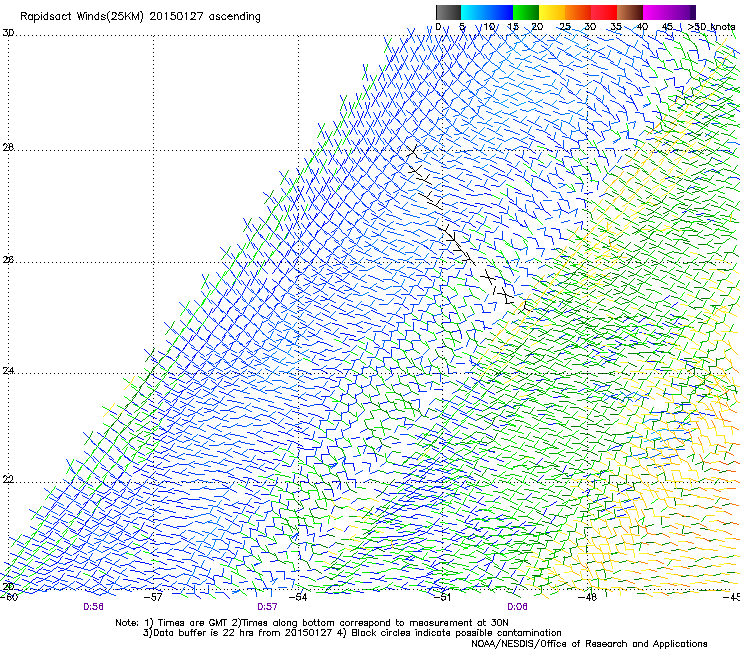
Task: Pick the red 30-35 knots legend swatch
Action: pos(604,12)
